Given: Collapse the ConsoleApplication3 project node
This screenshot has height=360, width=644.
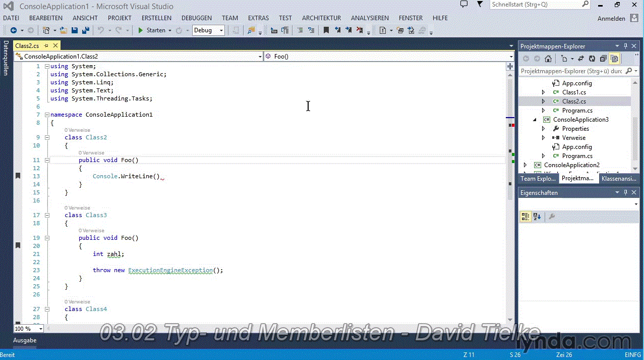Looking at the screenshot, I should coord(535,120).
